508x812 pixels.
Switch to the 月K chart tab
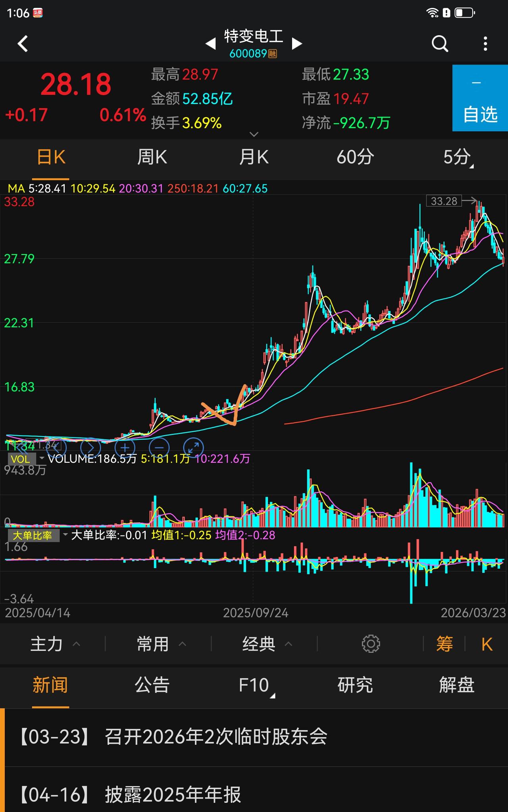pyautogui.click(x=254, y=158)
